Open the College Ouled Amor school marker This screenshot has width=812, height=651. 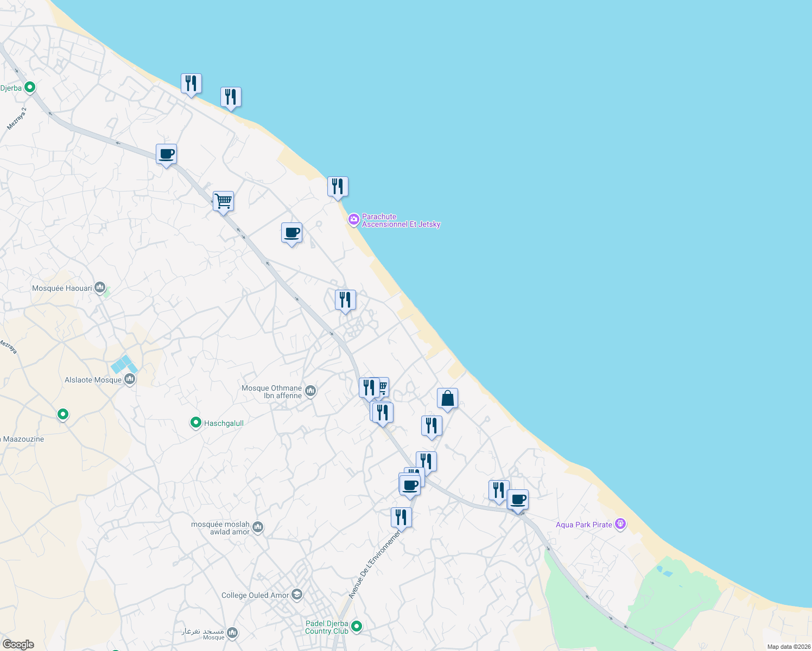pyautogui.click(x=296, y=594)
